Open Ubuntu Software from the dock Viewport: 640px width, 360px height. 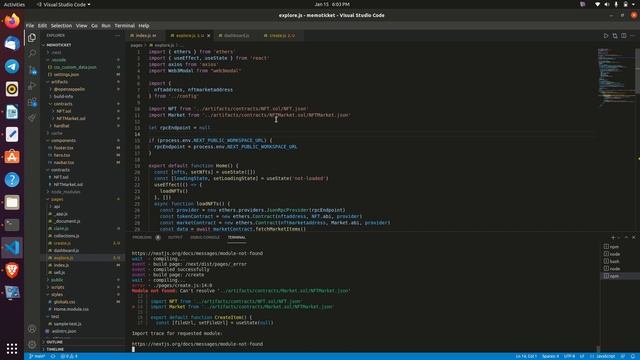pos(12,157)
